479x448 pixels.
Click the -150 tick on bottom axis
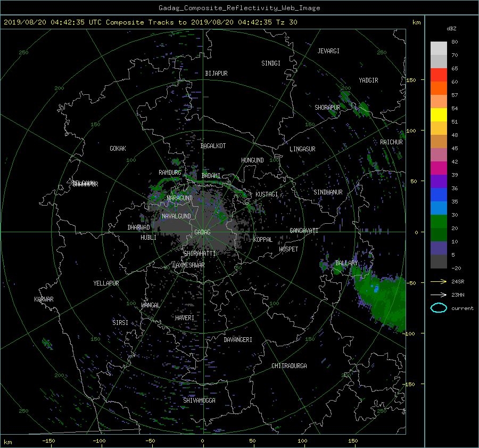(48, 441)
